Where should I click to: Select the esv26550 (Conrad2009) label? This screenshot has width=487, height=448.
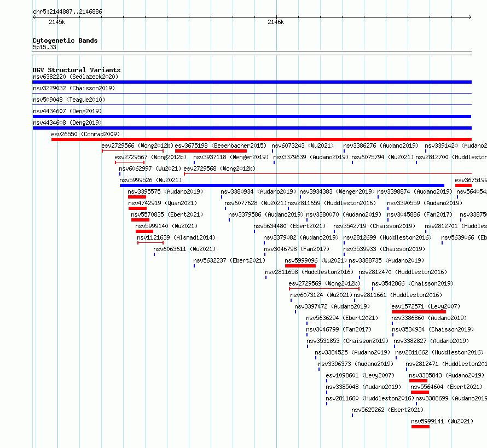(x=85, y=134)
